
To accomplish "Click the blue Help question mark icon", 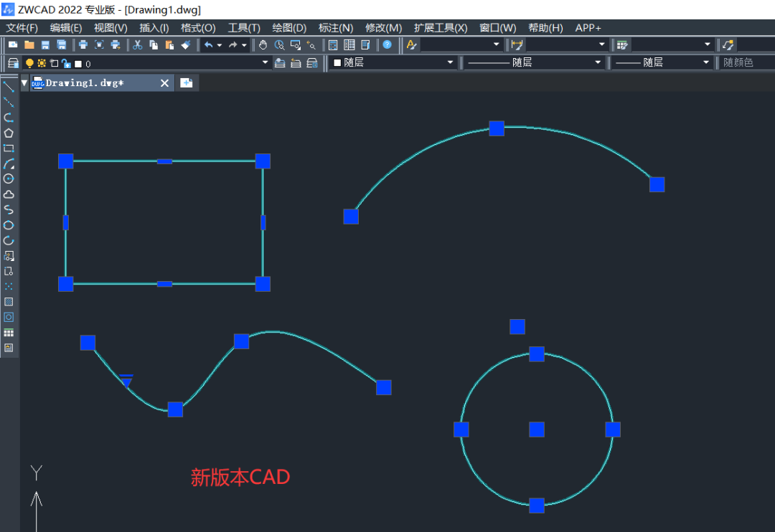I will 387,45.
